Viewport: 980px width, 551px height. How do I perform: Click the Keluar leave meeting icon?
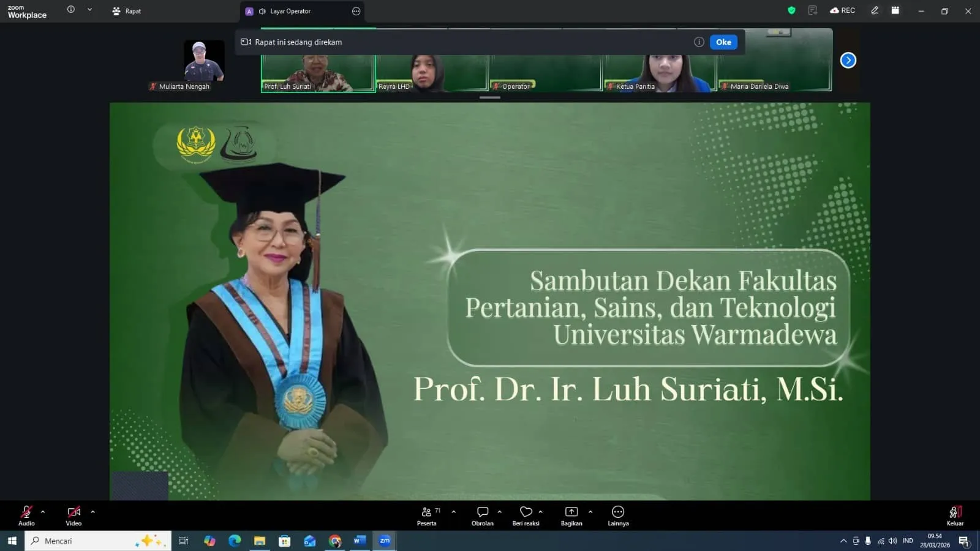click(x=954, y=515)
